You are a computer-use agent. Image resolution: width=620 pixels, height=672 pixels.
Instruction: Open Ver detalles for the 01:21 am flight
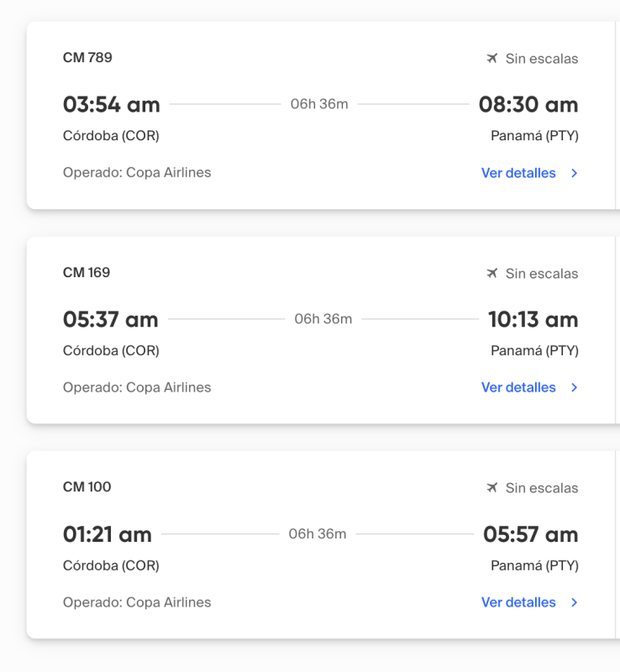pyautogui.click(x=518, y=602)
